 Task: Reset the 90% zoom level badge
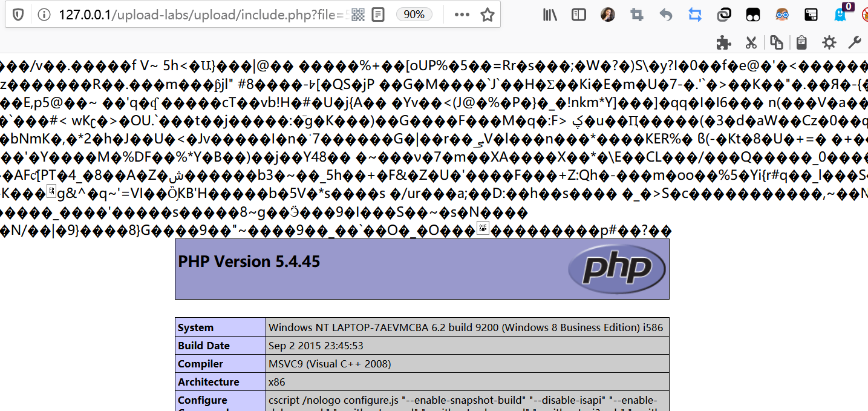(x=414, y=15)
